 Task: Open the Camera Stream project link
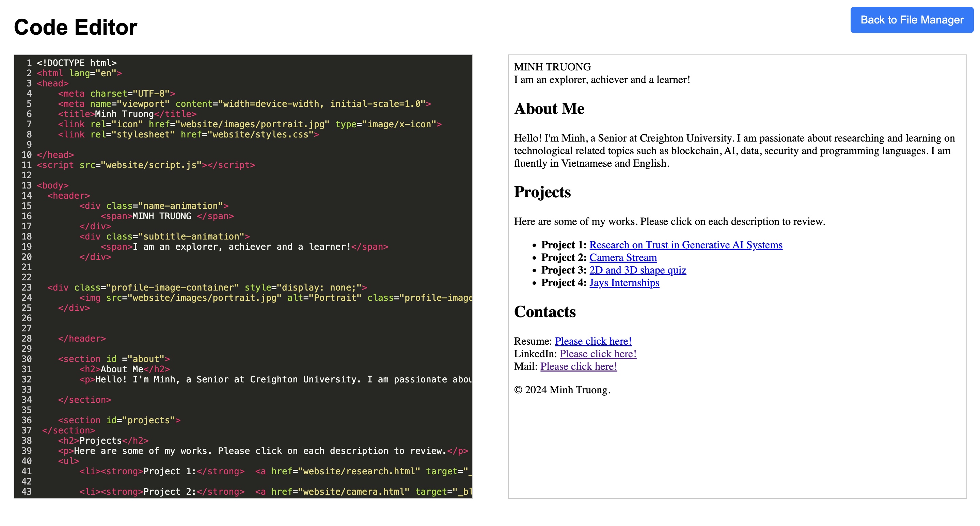pos(623,257)
